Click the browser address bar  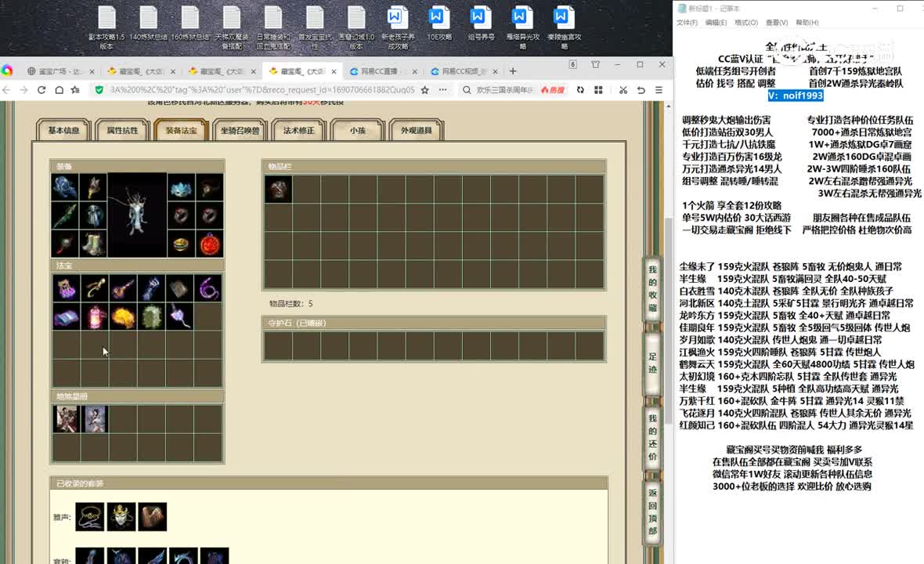[262, 89]
